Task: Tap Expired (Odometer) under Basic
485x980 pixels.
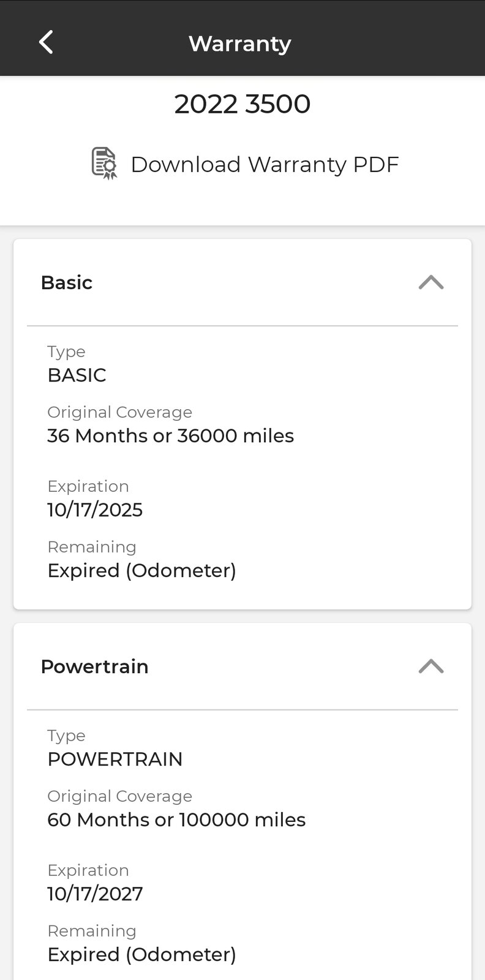Action: 142,571
